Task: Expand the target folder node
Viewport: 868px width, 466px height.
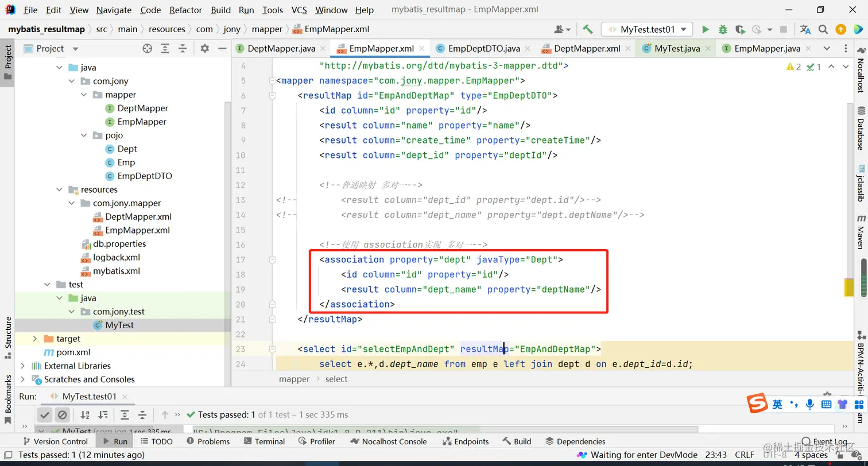Action: coord(35,339)
